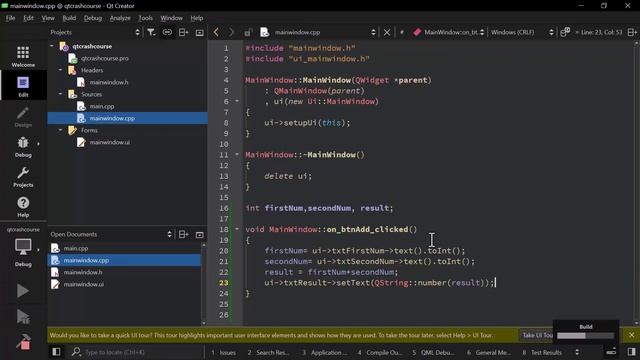Select qtcrashcourse.pro in project tree
Viewport: 640px width, 360px height.
105,58
